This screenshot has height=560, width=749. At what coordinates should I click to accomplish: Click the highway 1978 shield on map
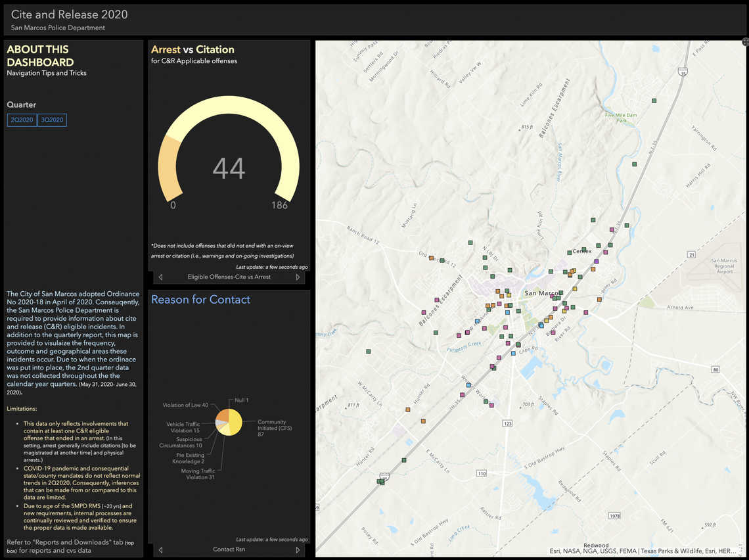(x=613, y=515)
